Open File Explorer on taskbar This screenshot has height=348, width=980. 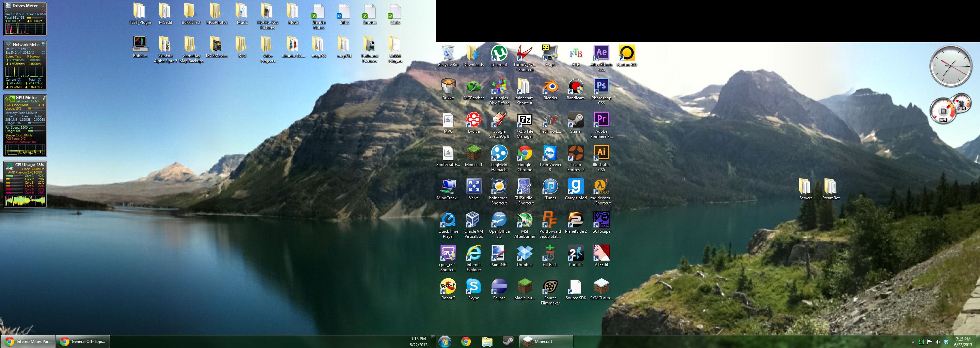pyautogui.click(x=487, y=342)
